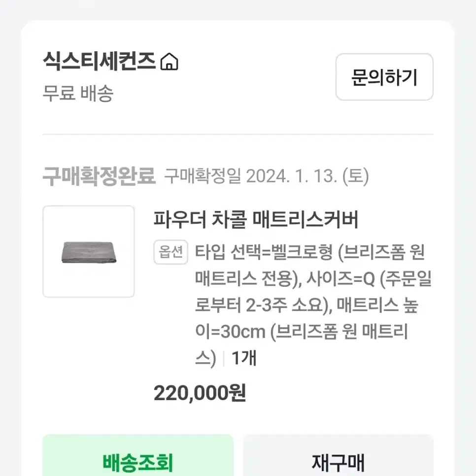
Task: Tap option text 매트리스 전용)
Action: point(248,278)
